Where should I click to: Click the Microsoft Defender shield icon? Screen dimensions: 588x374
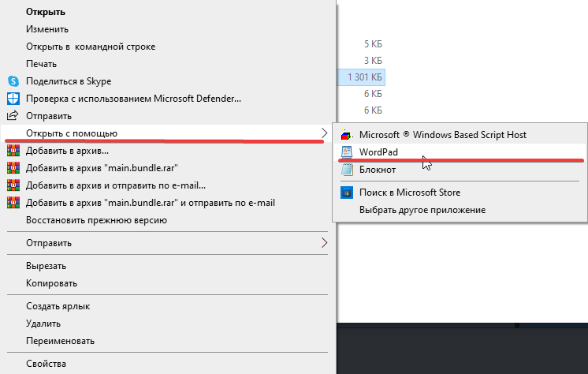pos(13,99)
